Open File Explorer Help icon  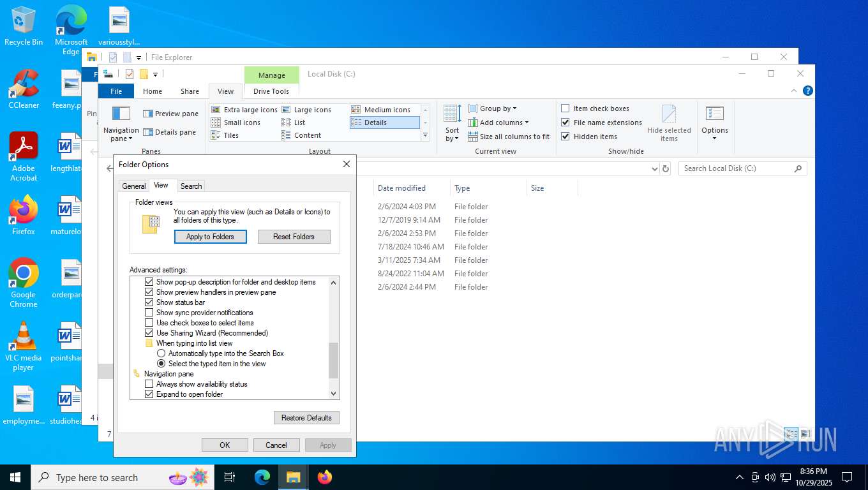coord(807,91)
